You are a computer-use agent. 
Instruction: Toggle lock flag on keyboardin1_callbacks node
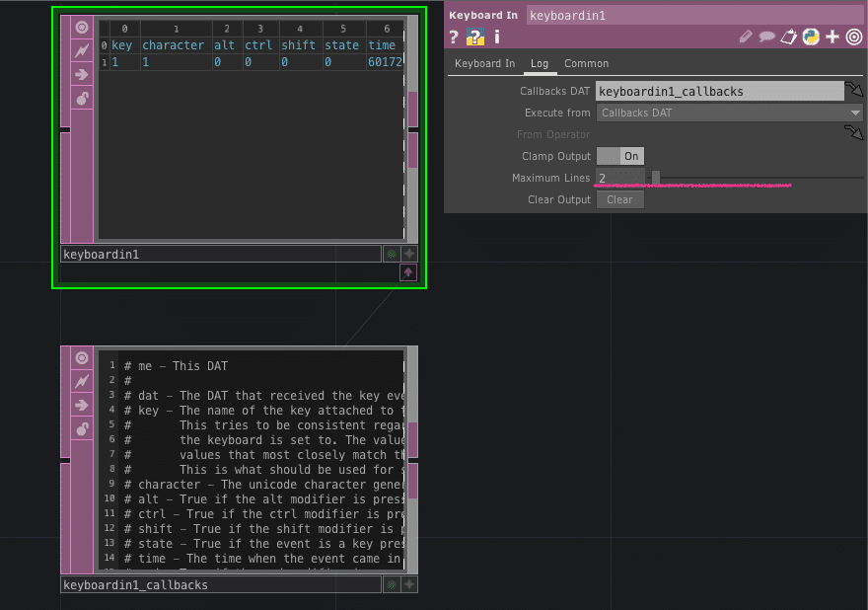[82, 428]
